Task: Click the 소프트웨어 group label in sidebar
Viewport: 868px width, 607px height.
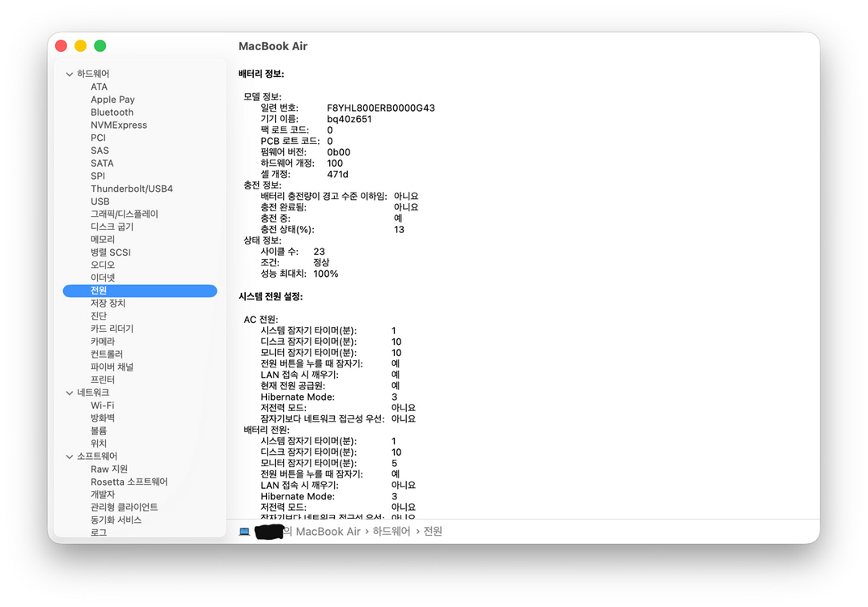Action: (x=97, y=456)
